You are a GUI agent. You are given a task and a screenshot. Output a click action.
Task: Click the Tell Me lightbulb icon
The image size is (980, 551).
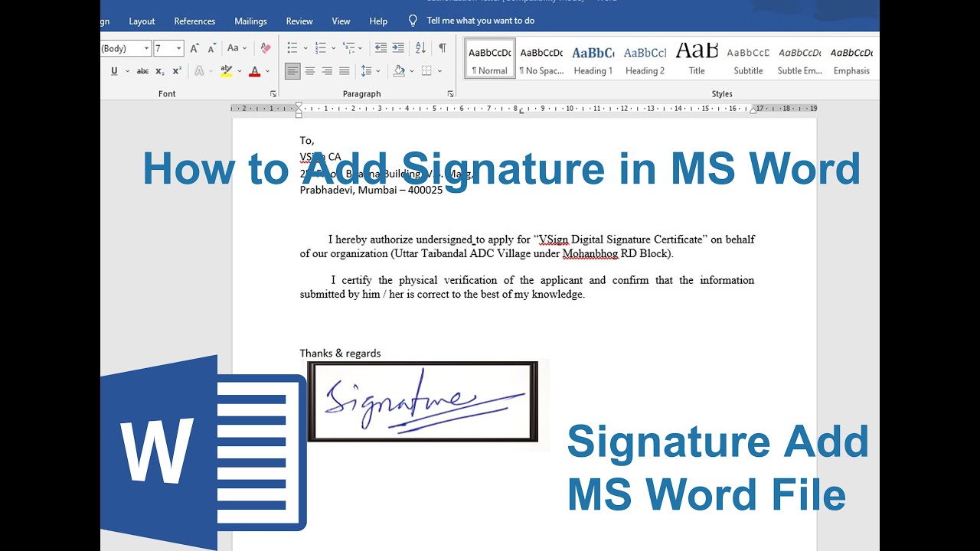[x=413, y=21]
